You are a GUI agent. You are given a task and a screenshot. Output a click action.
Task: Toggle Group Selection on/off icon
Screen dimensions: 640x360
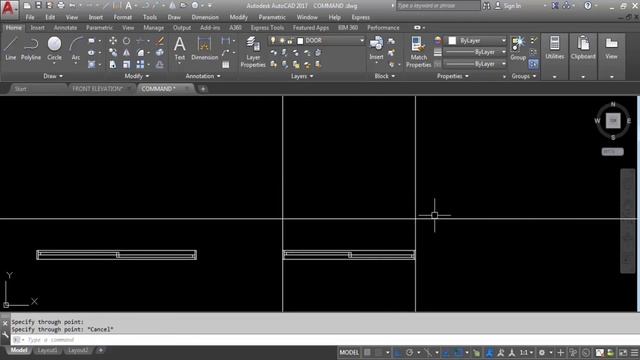tap(533, 64)
